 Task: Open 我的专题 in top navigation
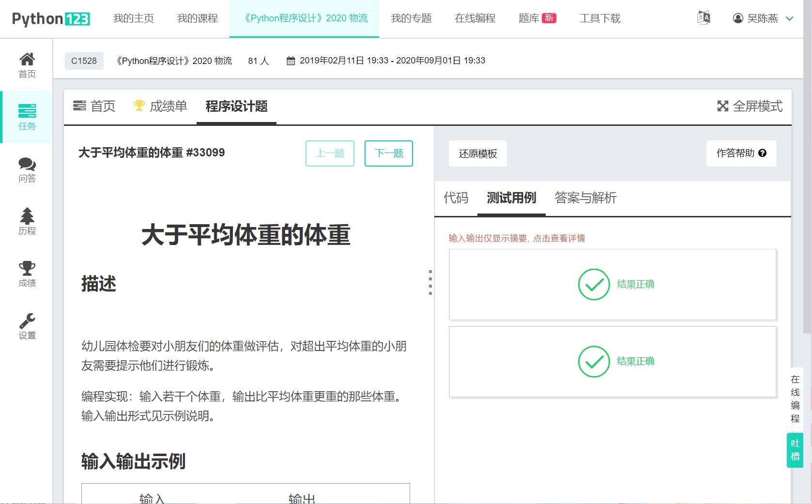(x=412, y=18)
